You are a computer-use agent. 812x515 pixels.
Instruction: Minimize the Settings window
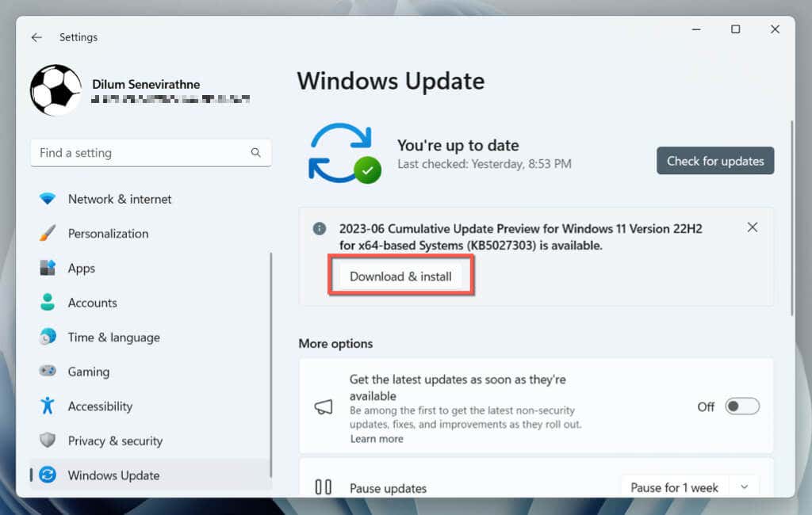696,29
